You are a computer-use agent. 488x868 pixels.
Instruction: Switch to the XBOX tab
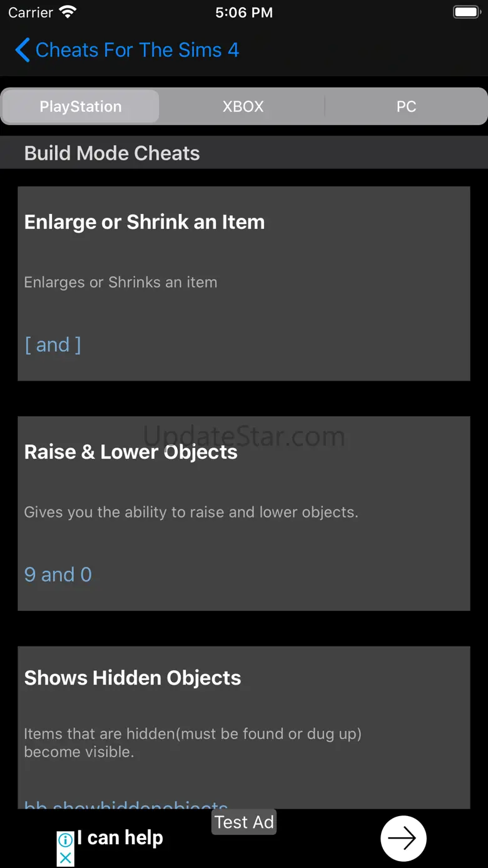243,106
